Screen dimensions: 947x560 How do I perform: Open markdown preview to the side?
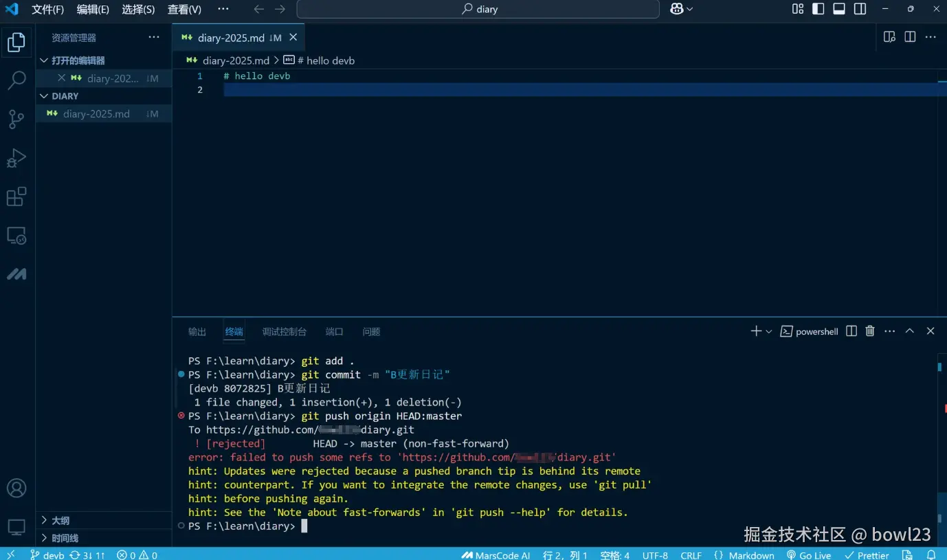889,37
